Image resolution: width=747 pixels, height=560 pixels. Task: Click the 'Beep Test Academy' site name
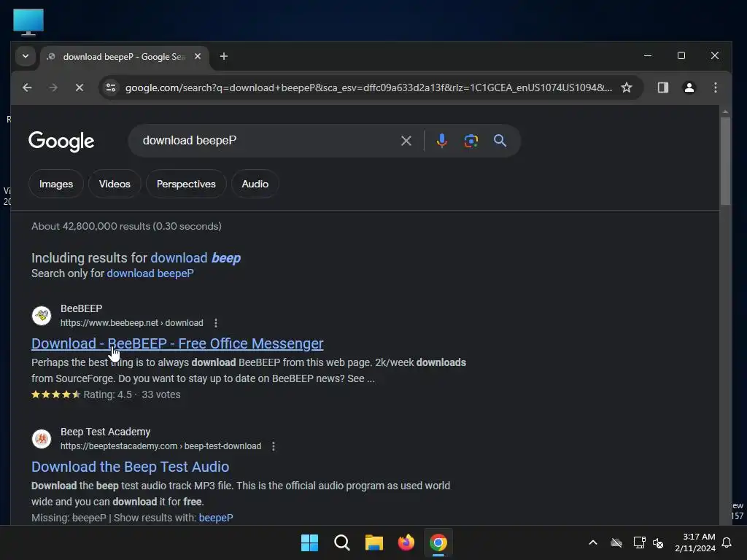click(105, 432)
